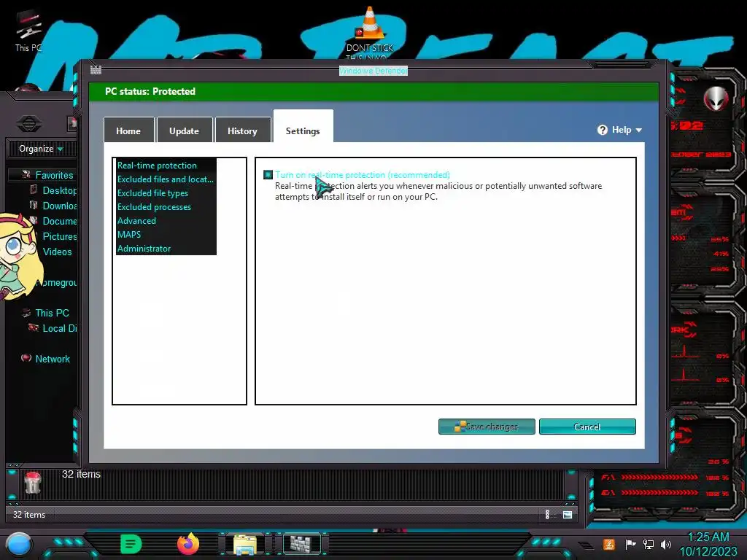
Task: Click the Cancel button
Action: pyautogui.click(x=587, y=427)
